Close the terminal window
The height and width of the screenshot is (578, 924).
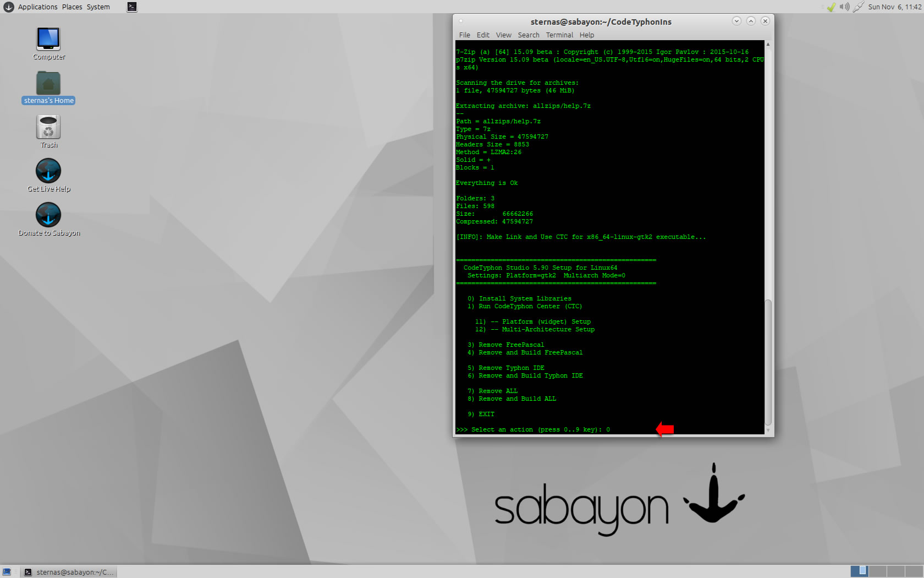765,21
